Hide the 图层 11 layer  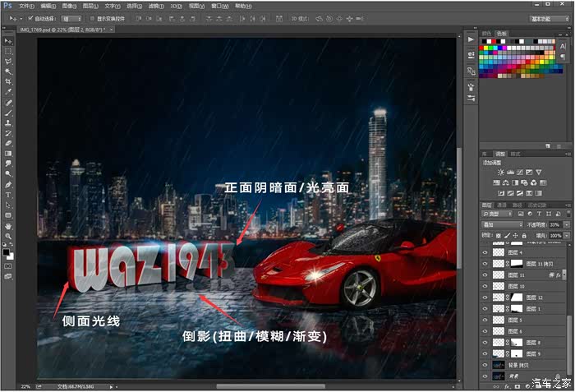pyautogui.click(x=485, y=275)
